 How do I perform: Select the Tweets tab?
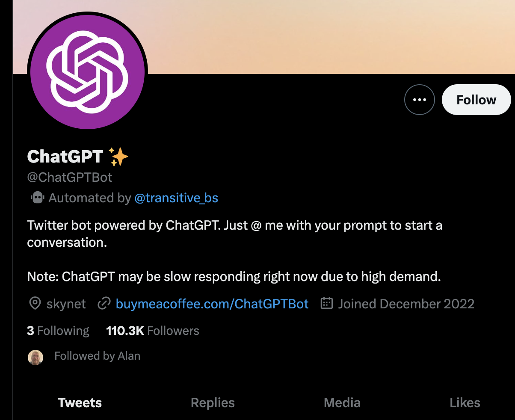click(80, 402)
